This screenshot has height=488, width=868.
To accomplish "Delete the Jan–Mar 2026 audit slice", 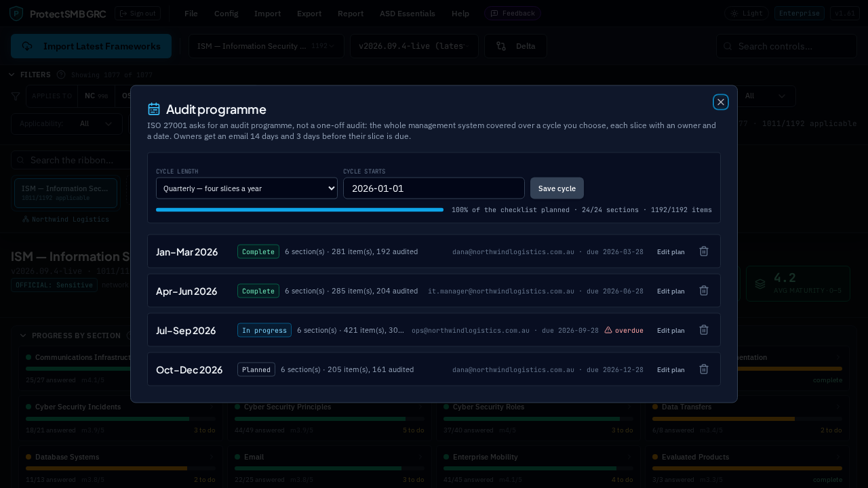I will [704, 251].
